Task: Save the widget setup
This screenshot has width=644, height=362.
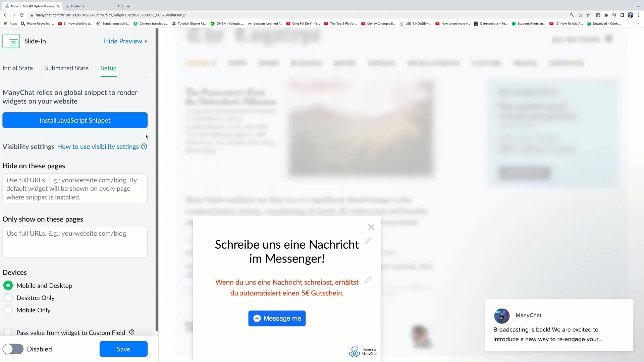Action: (123, 349)
